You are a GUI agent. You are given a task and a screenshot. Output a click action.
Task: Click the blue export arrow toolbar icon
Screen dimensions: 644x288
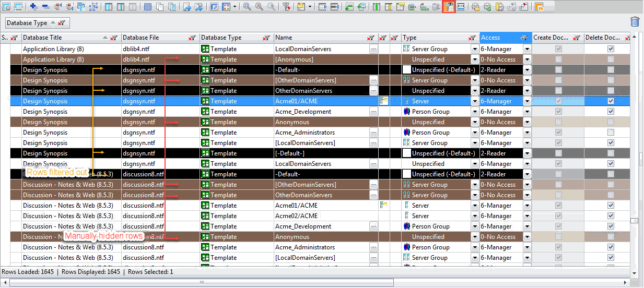point(187,7)
